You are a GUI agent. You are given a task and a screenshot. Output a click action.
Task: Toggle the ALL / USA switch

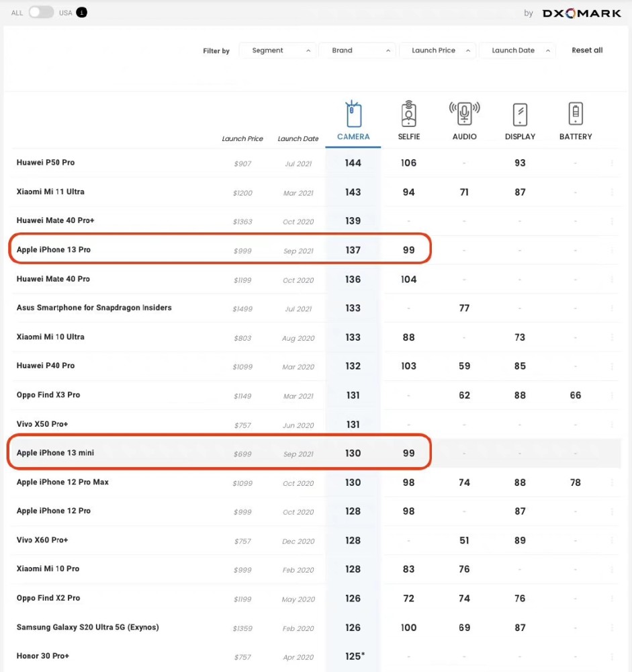tap(41, 13)
